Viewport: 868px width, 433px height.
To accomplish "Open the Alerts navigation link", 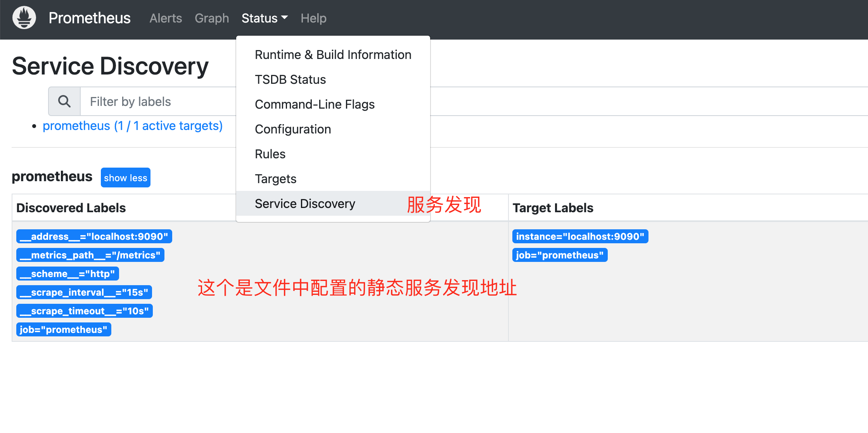I will coord(166,18).
